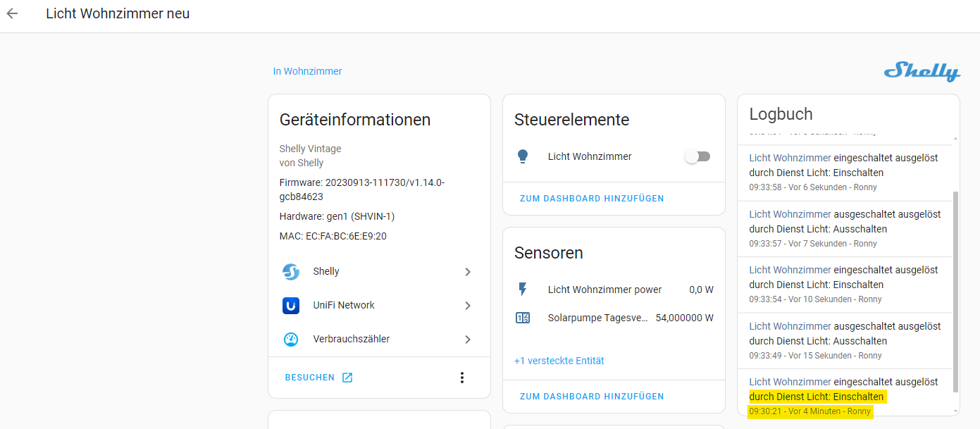Expand the UniFi Network chevron
980x429 pixels.
(x=468, y=306)
